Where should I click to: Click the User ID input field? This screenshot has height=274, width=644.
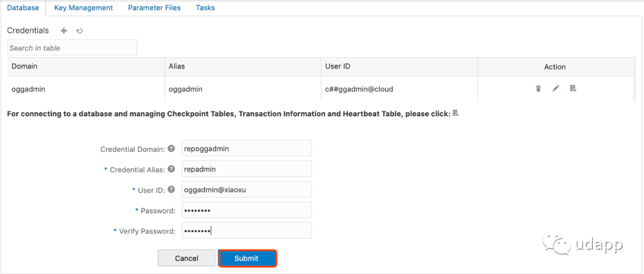tap(246, 190)
